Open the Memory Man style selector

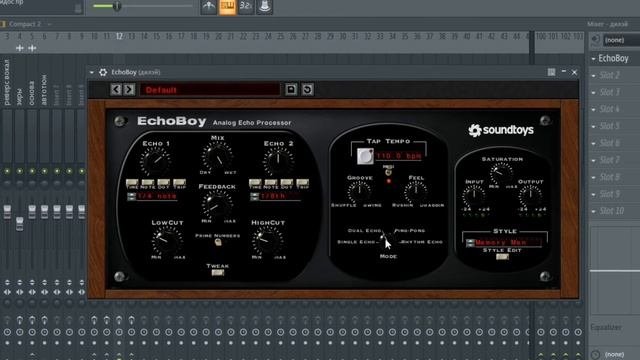tap(505, 242)
